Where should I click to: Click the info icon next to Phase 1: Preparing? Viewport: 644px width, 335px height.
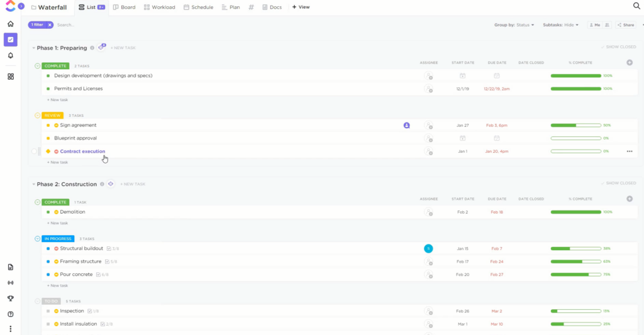(x=92, y=48)
